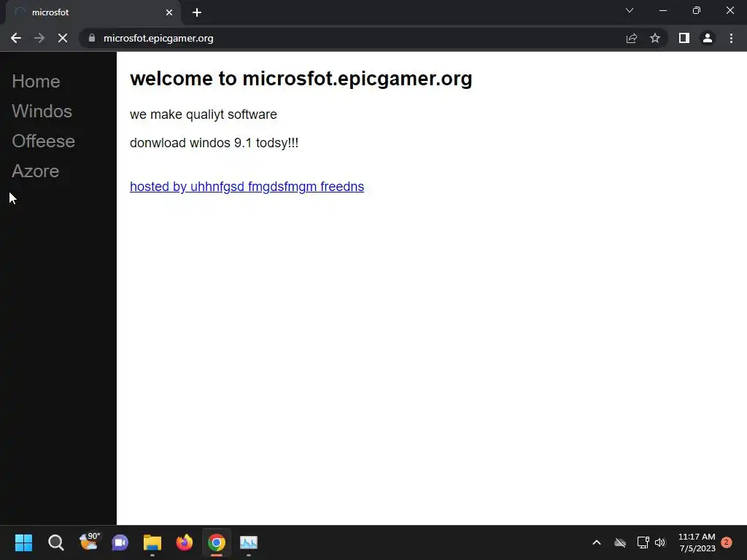The height and width of the screenshot is (560, 747).
Task: Click the welcome heading text
Action: 301,79
